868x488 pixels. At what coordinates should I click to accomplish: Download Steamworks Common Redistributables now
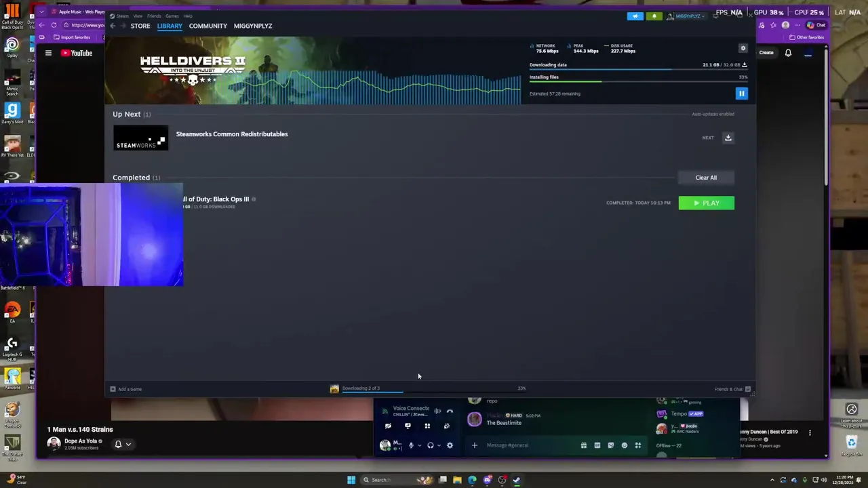pyautogui.click(x=728, y=138)
